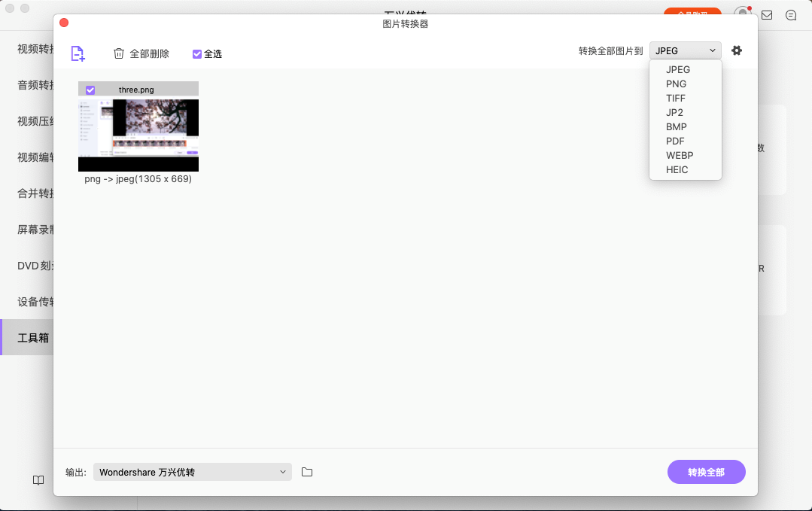Open the 转换全部图片到 format dropdown
Image resolution: width=812 pixels, height=511 pixels.
tap(684, 50)
